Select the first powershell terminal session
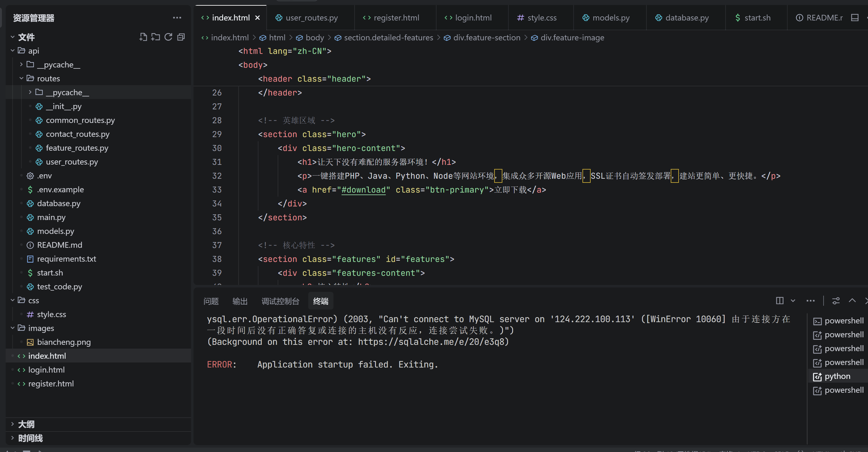The height and width of the screenshot is (452, 868). [838, 321]
